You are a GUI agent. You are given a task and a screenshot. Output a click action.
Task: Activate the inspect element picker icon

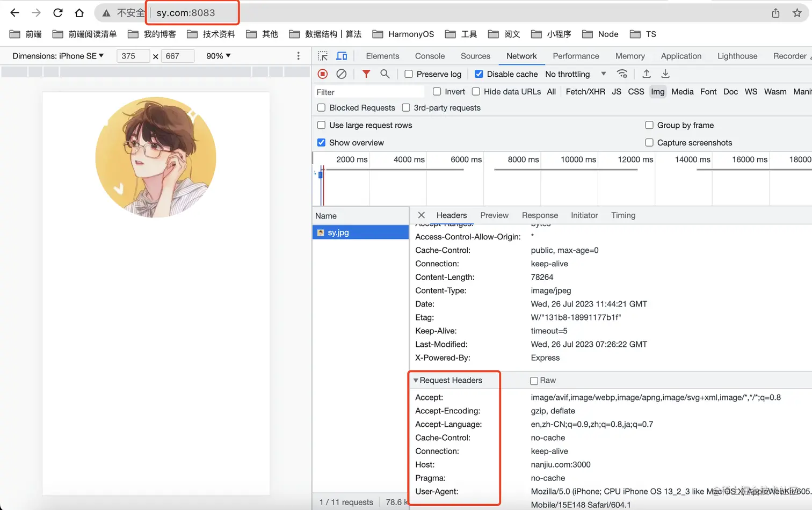[323, 56]
